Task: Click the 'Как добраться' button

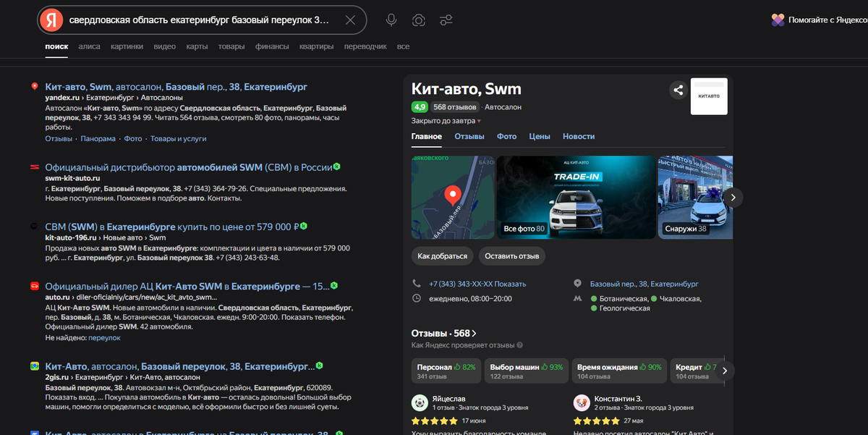Action: 443,255
